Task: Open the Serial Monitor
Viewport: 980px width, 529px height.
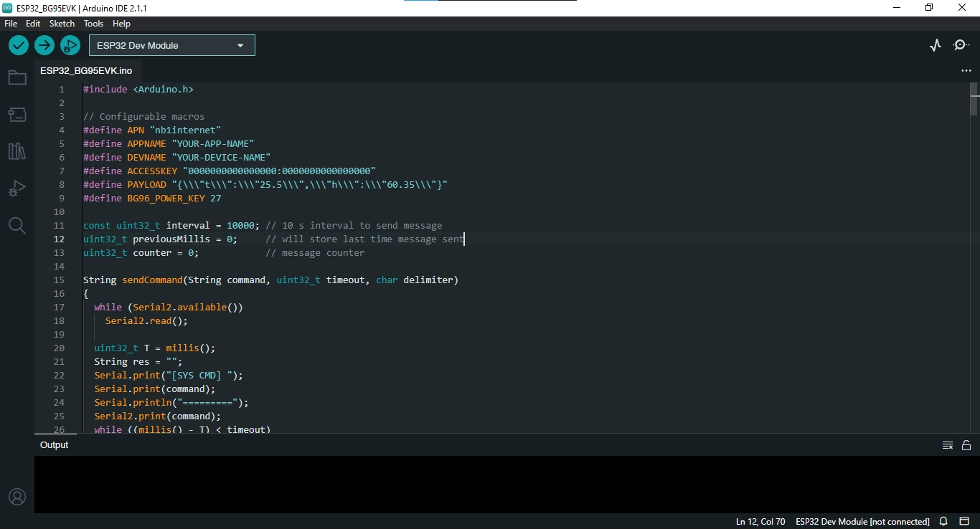Action: pyautogui.click(x=961, y=45)
